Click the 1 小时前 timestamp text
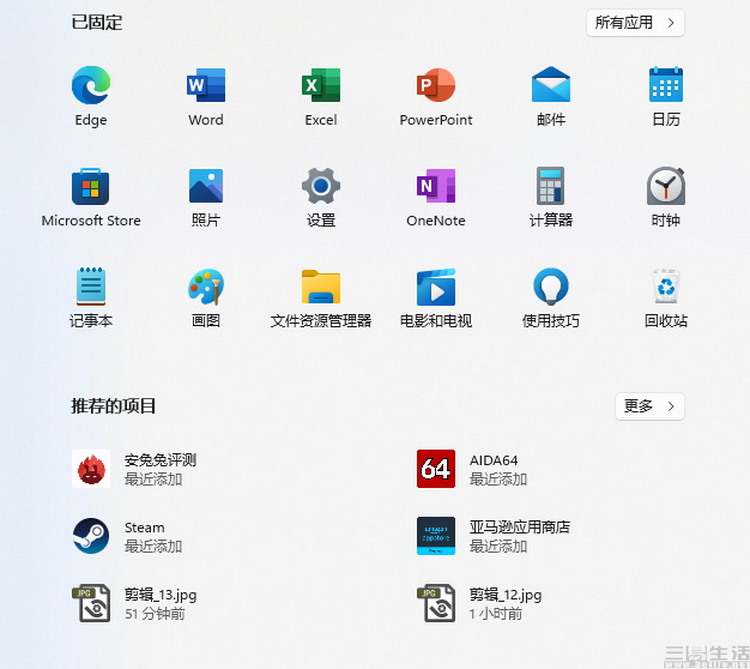This screenshot has height=669, width=750. (496, 614)
